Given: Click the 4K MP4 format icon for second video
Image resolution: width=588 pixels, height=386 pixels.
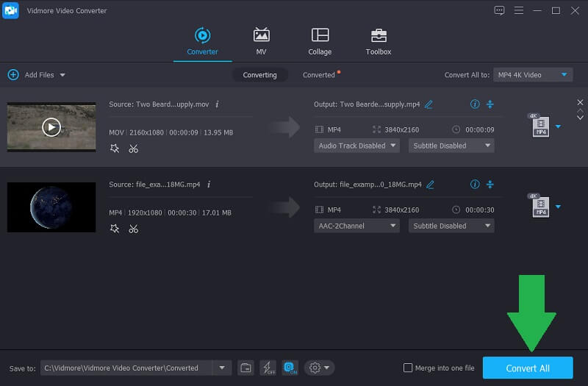Looking at the screenshot, I should 541,207.
